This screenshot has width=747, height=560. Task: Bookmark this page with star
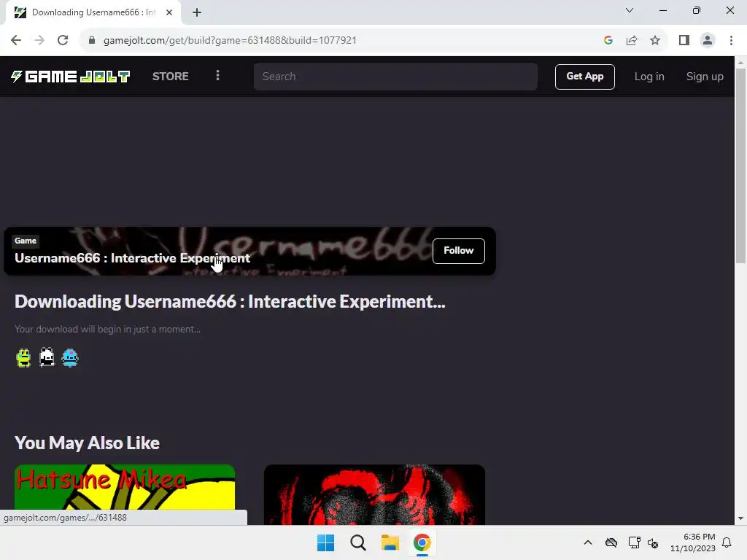655,41
